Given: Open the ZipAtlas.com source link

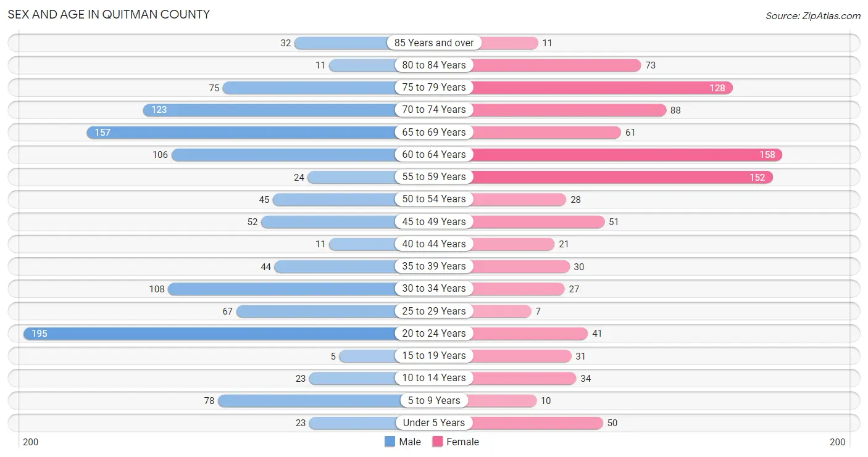Looking at the screenshot, I should coord(813,16).
